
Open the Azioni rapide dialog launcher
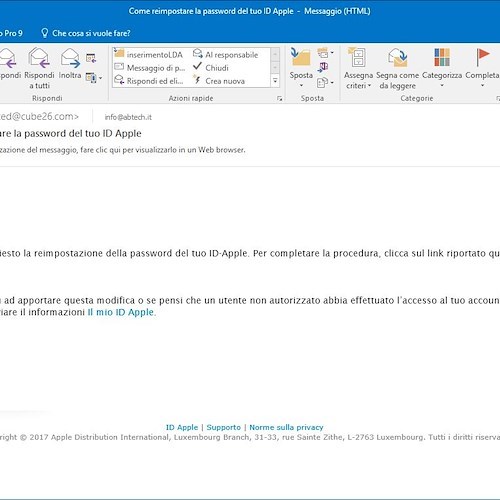(x=280, y=99)
